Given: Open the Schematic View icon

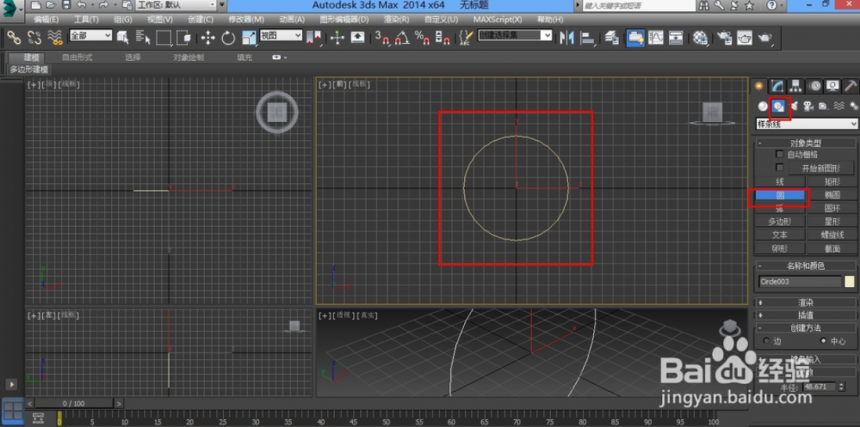Looking at the screenshot, I should [676, 38].
